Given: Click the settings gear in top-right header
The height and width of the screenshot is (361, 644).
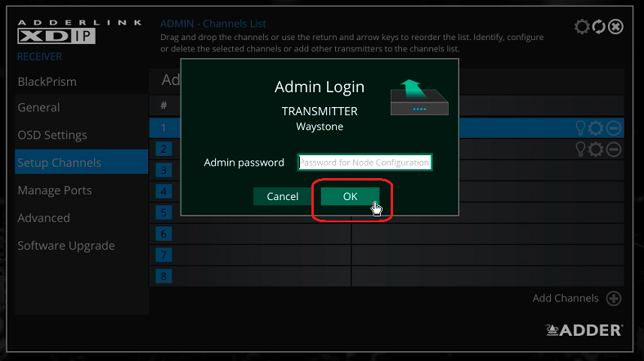Looking at the screenshot, I should pos(582,27).
